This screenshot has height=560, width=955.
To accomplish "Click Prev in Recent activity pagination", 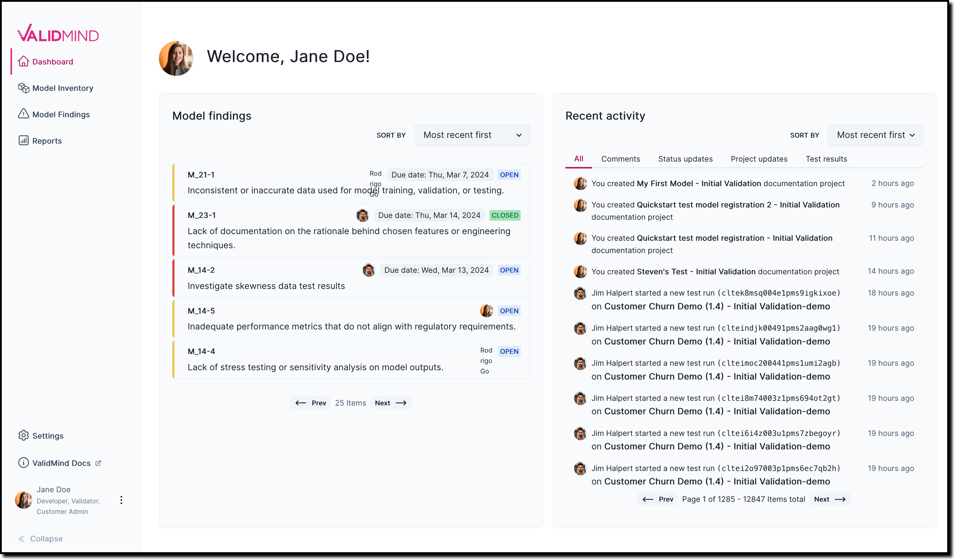I will point(658,499).
